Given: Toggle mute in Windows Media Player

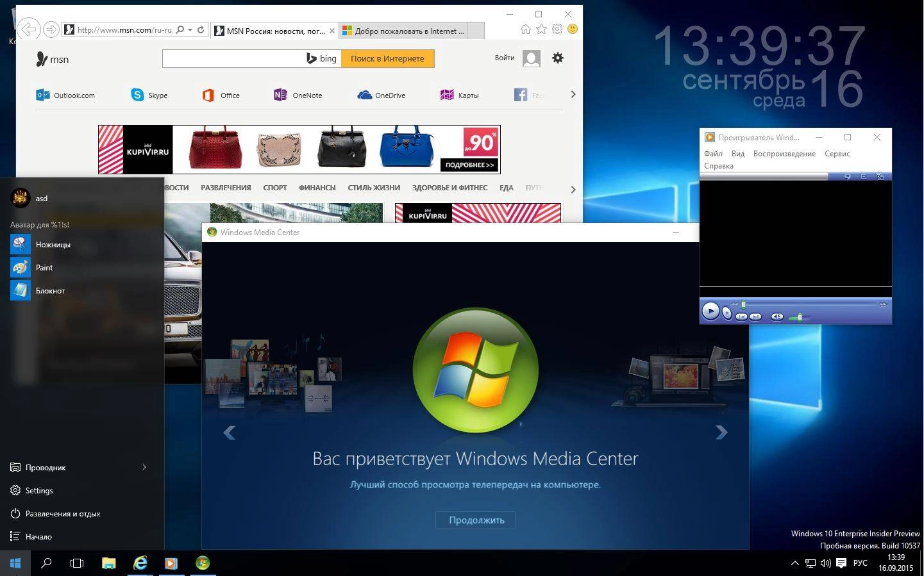Looking at the screenshot, I should coord(777,317).
